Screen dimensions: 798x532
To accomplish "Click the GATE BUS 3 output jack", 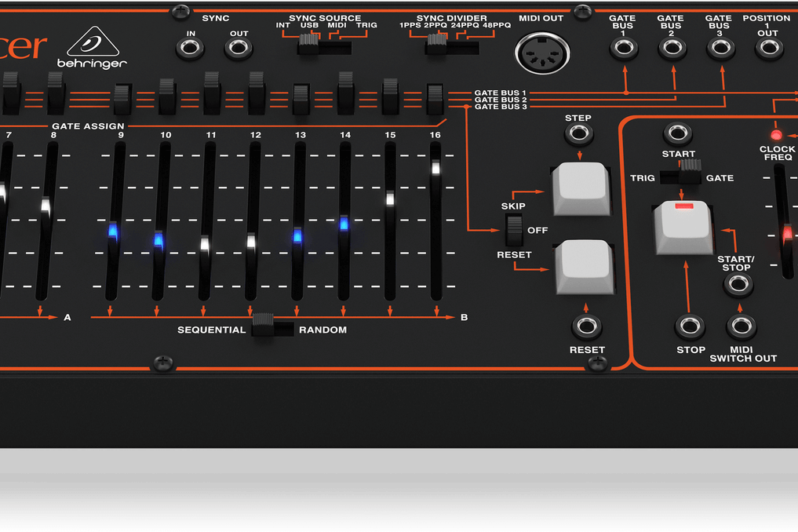I will (x=720, y=49).
